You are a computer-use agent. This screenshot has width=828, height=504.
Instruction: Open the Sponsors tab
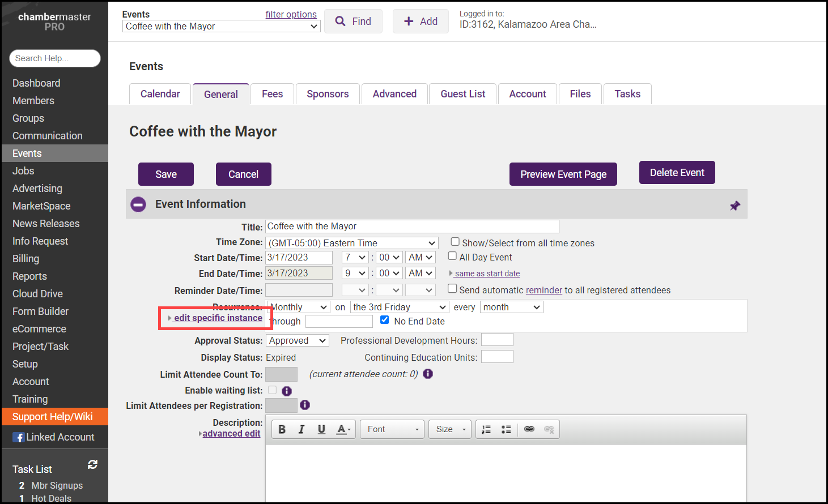click(x=328, y=94)
